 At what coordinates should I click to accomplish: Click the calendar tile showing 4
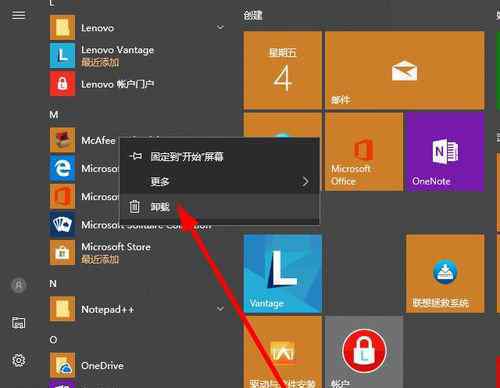tap(283, 70)
